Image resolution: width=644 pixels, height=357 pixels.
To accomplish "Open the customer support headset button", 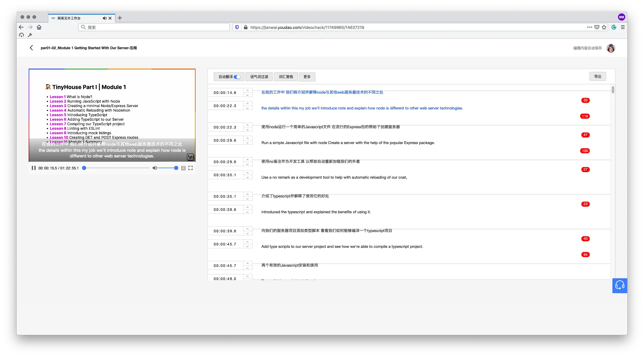I will [620, 285].
